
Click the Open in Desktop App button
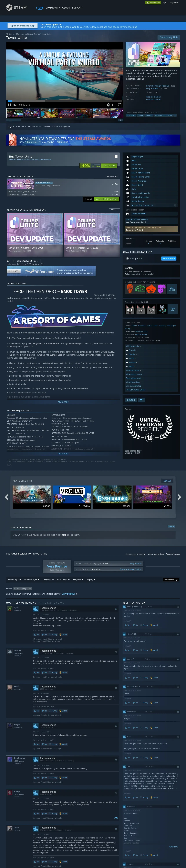[22, 26]
